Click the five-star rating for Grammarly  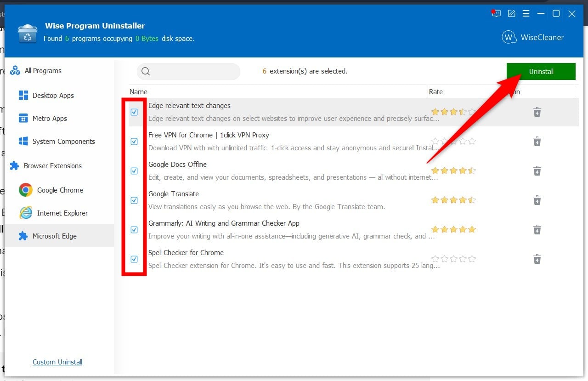453,229
